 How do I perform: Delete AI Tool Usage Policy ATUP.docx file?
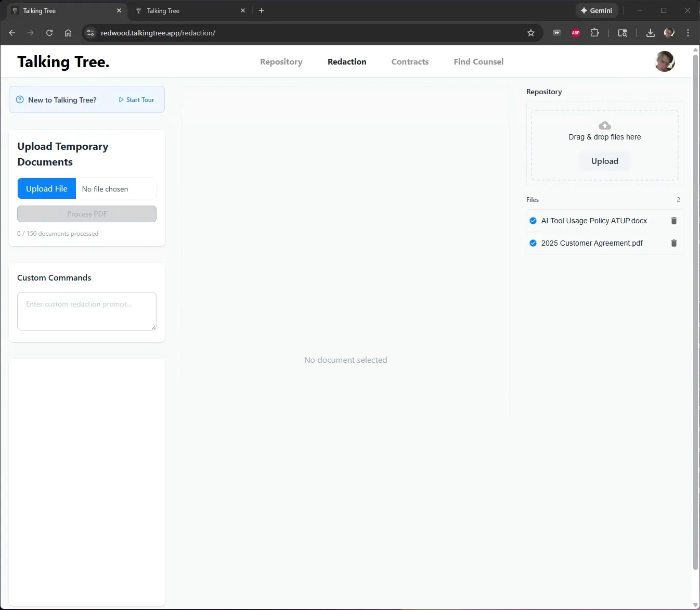(674, 221)
